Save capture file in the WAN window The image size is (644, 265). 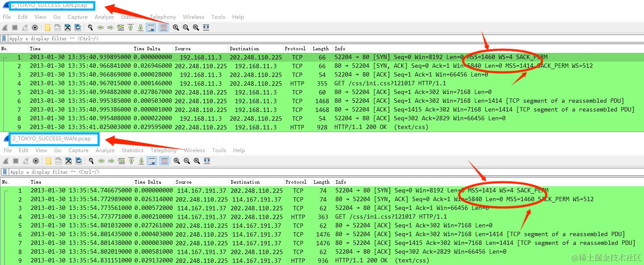[x=59, y=161]
